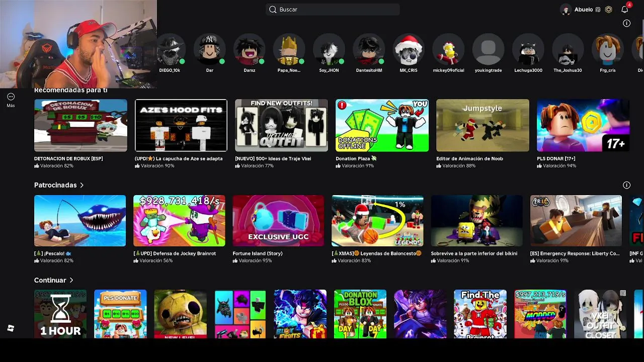The image size is (644, 362).
Task: Open friend The_Joshua30's avatar
Action: [568, 50]
